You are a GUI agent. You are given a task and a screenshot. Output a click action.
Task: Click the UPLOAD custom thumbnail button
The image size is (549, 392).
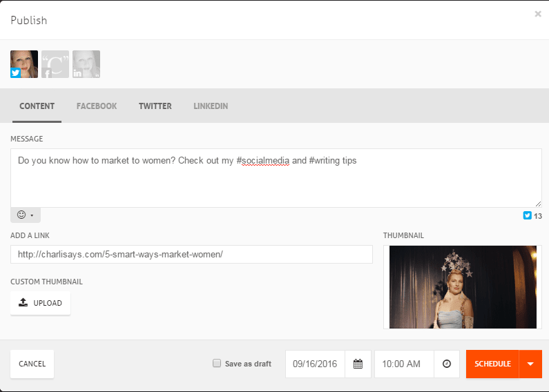tap(40, 303)
